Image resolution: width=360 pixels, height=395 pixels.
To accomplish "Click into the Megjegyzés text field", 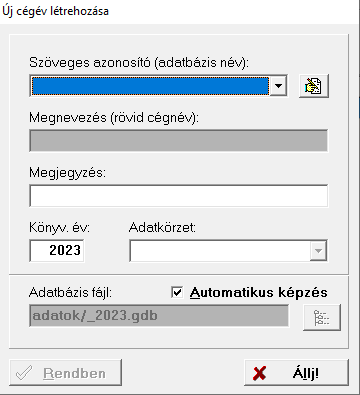I will click(178, 196).
